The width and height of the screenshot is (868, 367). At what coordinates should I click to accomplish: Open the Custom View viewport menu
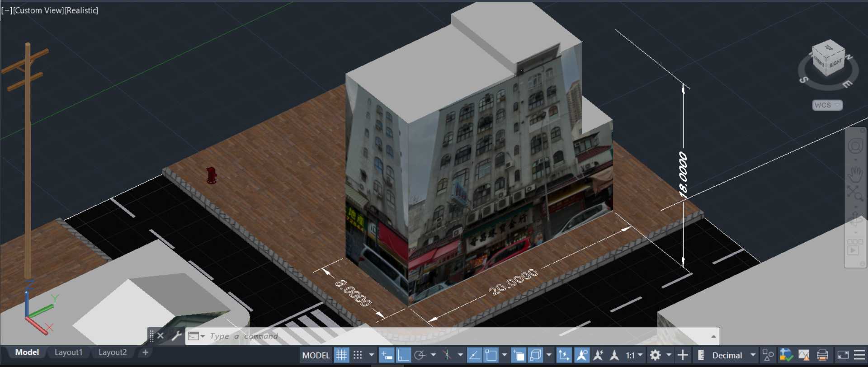[38, 10]
